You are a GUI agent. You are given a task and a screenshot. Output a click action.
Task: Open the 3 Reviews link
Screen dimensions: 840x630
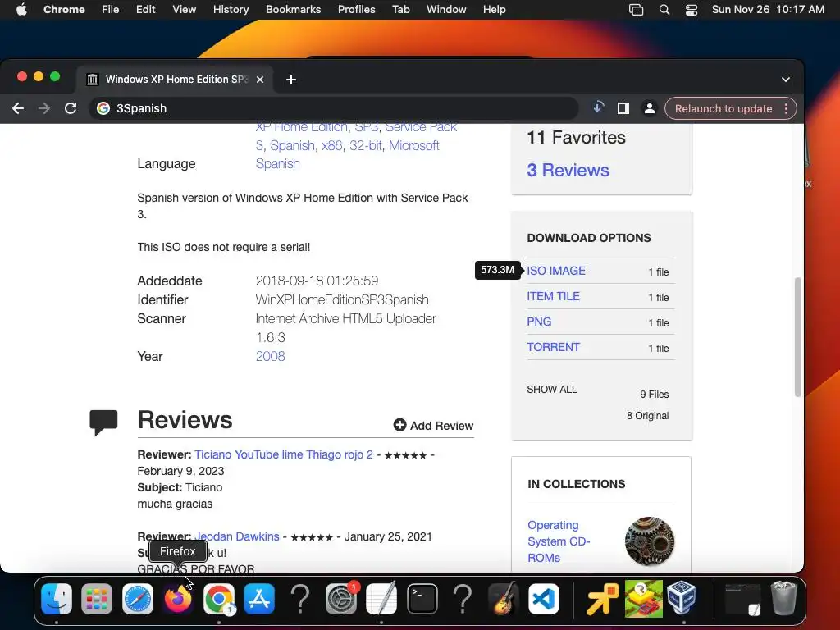[568, 170]
